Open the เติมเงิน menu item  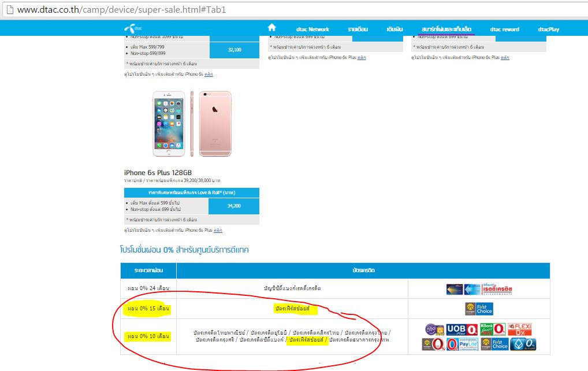tap(395, 29)
